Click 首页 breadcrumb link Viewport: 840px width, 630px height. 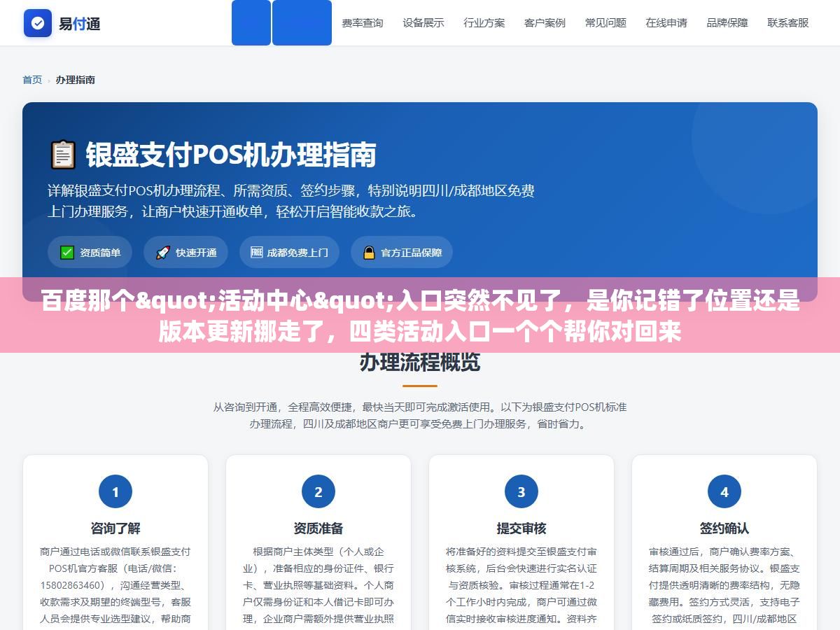click(32, 80)
